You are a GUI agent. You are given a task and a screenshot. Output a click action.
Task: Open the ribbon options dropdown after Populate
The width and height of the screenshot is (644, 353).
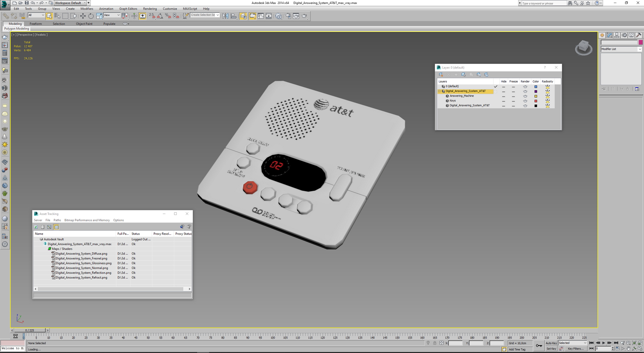point(126,24)
